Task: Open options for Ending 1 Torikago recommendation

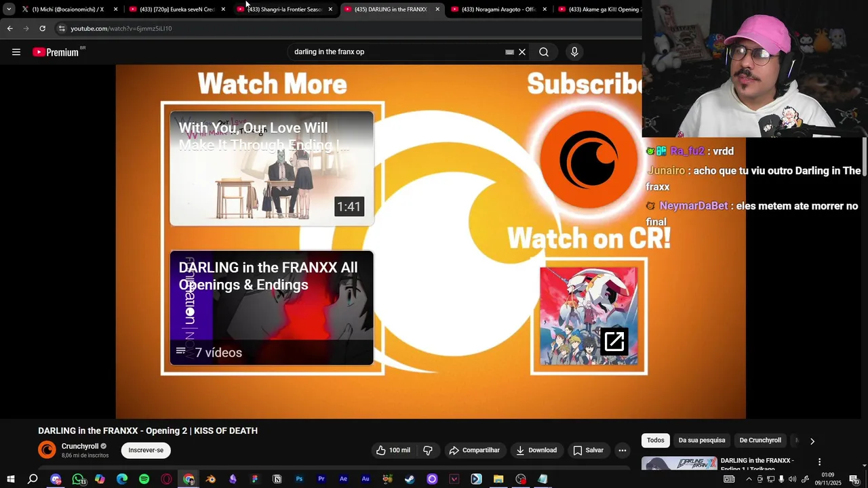Action: (819, 462)
